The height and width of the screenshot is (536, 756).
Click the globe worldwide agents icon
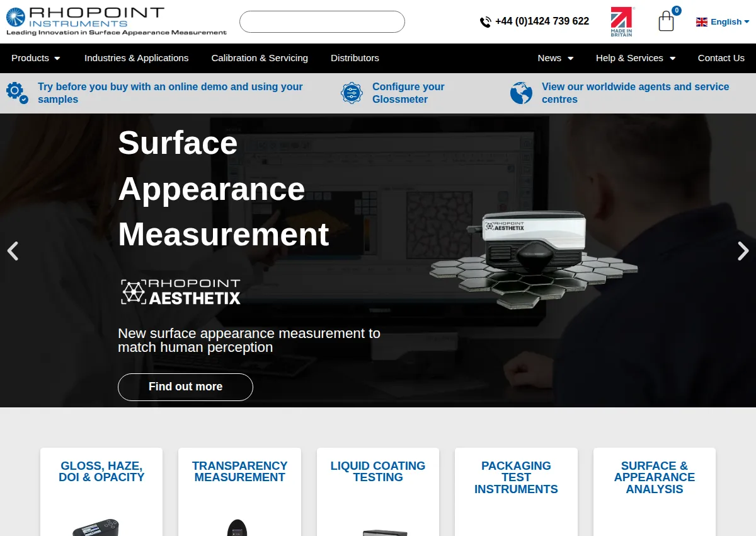(x=521, y=93)
